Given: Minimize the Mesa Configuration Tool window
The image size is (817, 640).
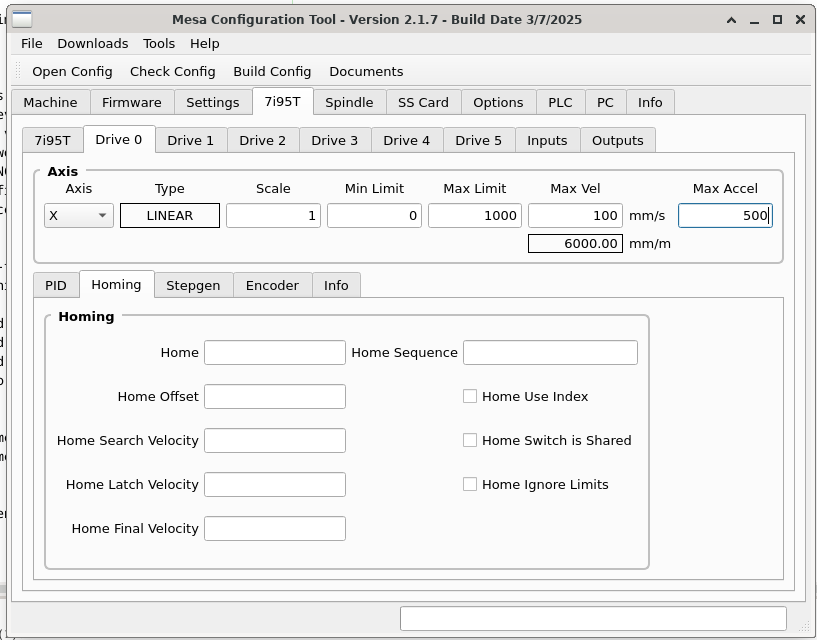Looking at the screenshot, I should (754, 20).
